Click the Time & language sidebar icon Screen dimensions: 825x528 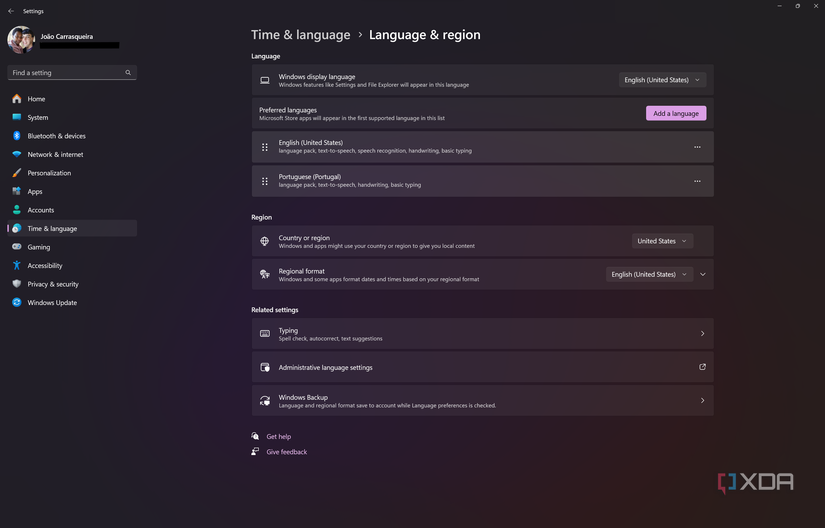pyautogui.click(x=17, y=228)
